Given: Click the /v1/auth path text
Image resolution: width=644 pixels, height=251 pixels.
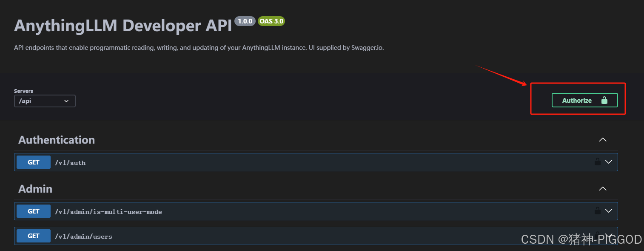Looking at the screenshot, I should click(70, 162).
